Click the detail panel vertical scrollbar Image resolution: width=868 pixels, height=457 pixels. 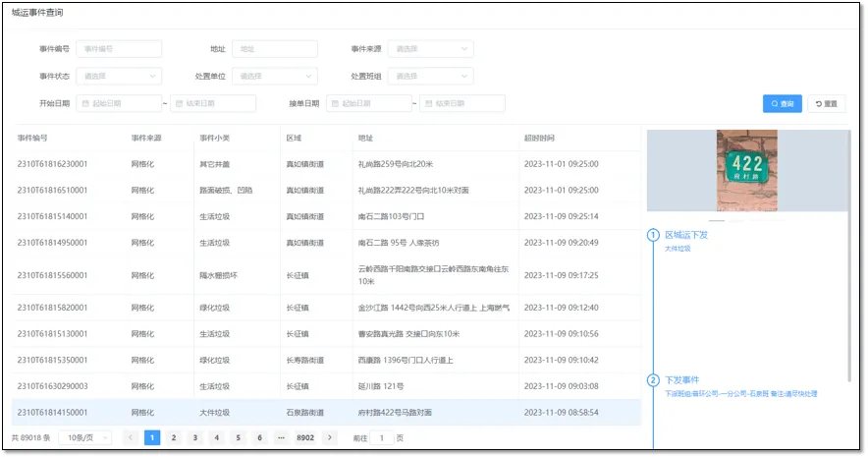[848, 256]
